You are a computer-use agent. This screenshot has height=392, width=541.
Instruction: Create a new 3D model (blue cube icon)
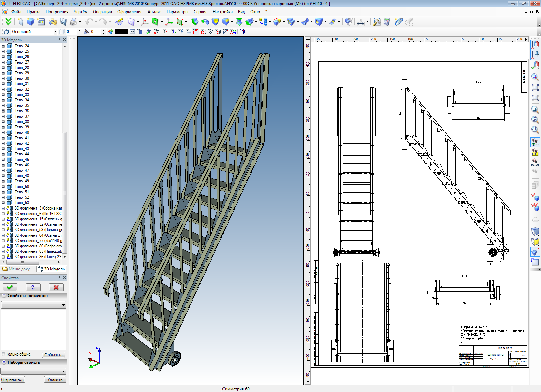pos(31,22)
